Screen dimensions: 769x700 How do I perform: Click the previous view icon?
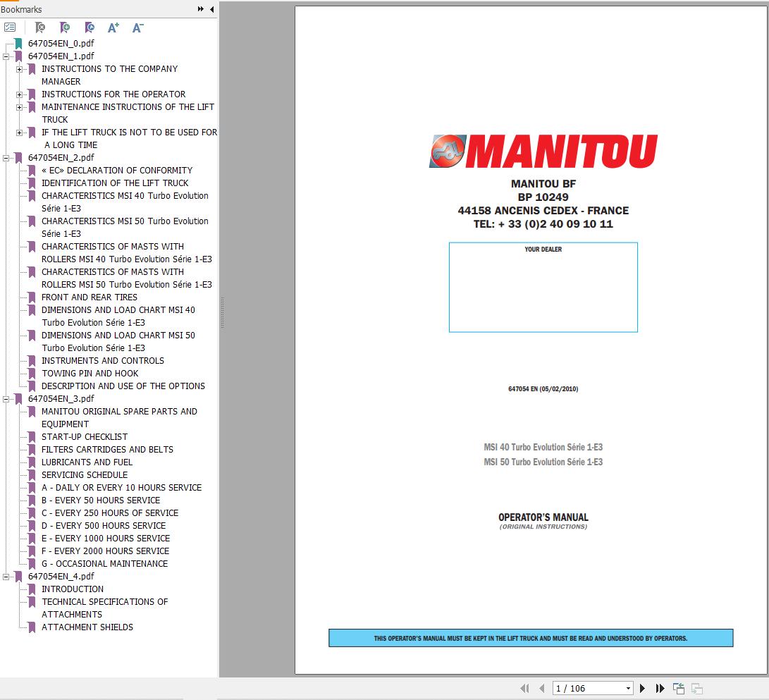[x=679, y=687]
